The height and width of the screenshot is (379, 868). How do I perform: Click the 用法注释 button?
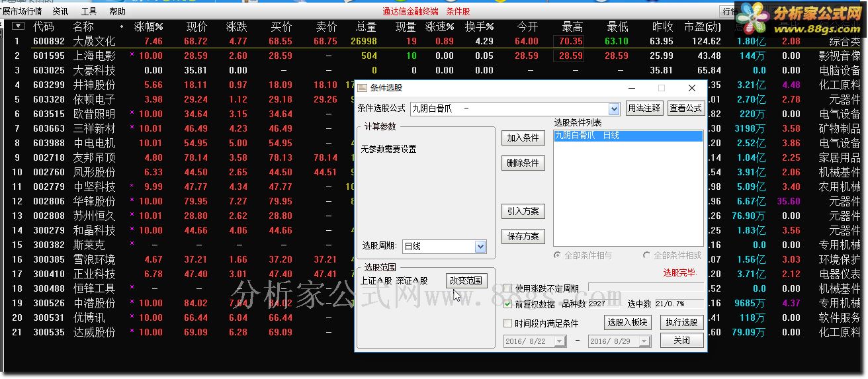(644, 108)
